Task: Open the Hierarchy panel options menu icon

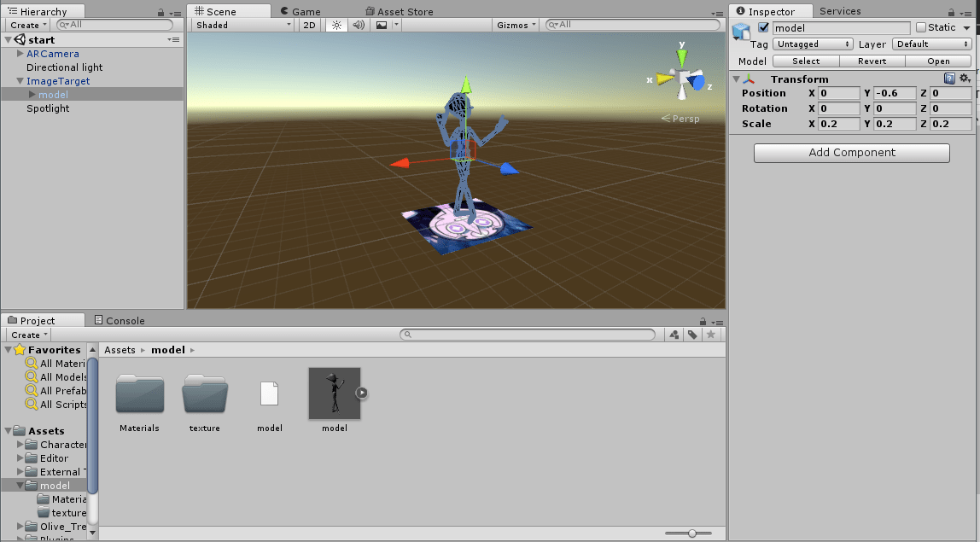Action: click(175, 13)
